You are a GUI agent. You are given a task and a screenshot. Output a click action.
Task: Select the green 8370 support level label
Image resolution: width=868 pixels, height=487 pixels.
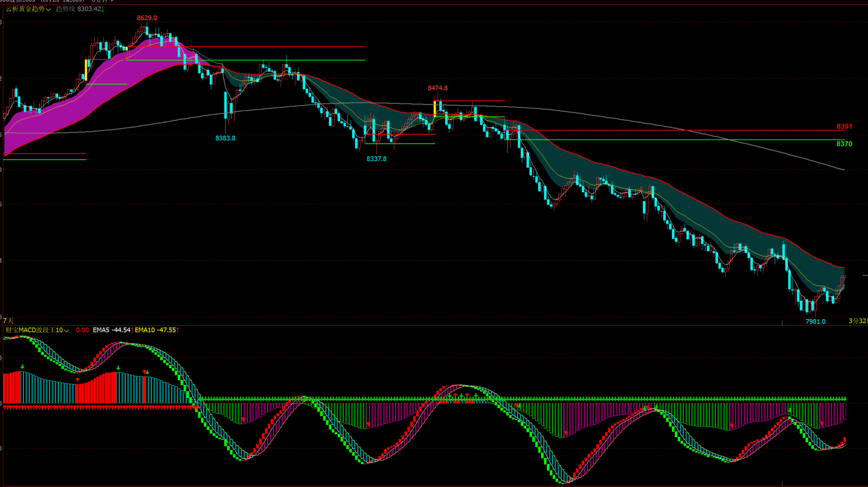[x=844, y=144]
